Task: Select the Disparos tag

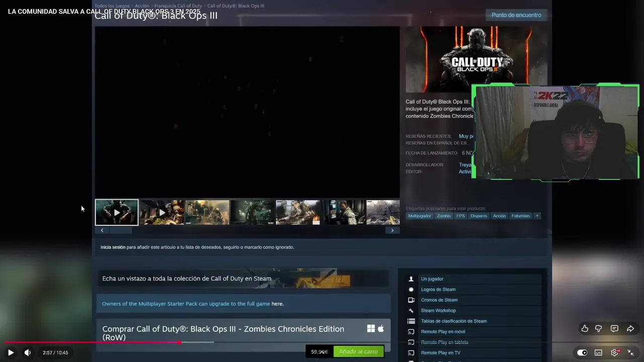Action: (479, 216)
